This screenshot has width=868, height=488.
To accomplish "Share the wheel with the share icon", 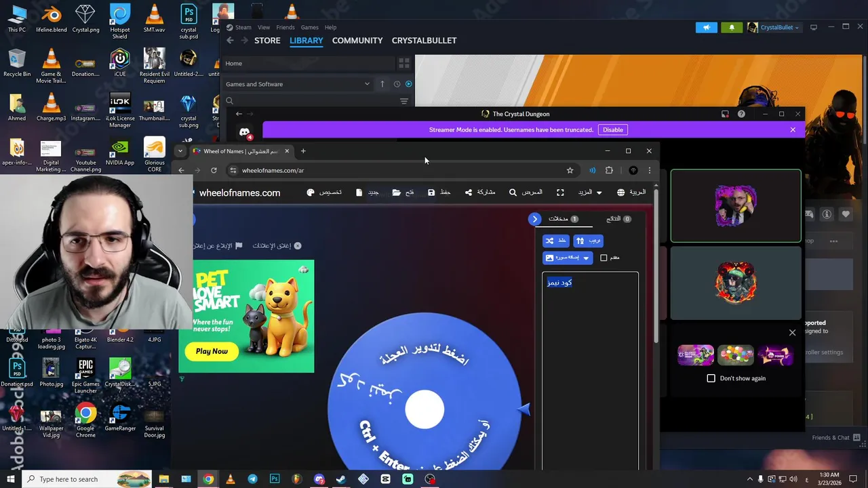I will pyautogui.click(x=479, y=192).
